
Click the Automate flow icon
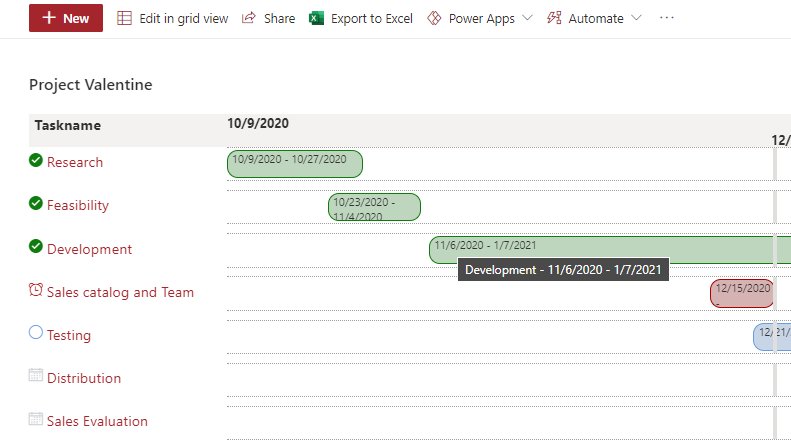point(554,18)
